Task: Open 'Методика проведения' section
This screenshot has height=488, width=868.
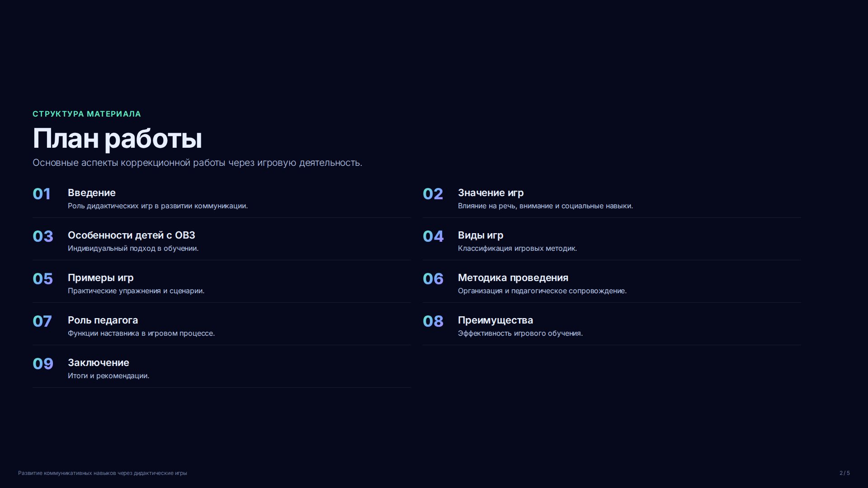Action: point(513,278)
